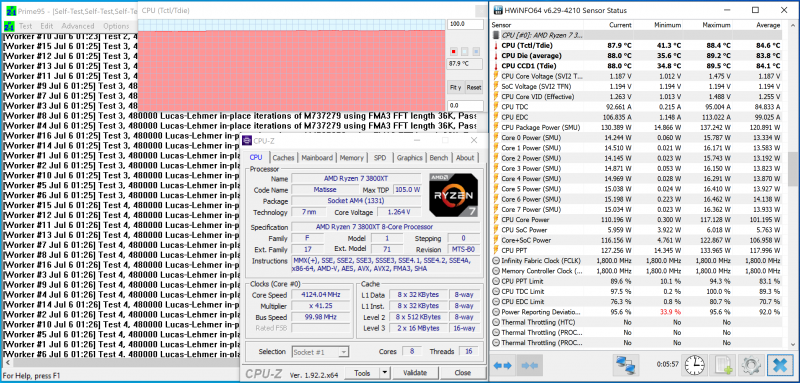Click the Tools button in CPU-Z
Viewport: 800px width, 383px height.
tap(362, 373)
